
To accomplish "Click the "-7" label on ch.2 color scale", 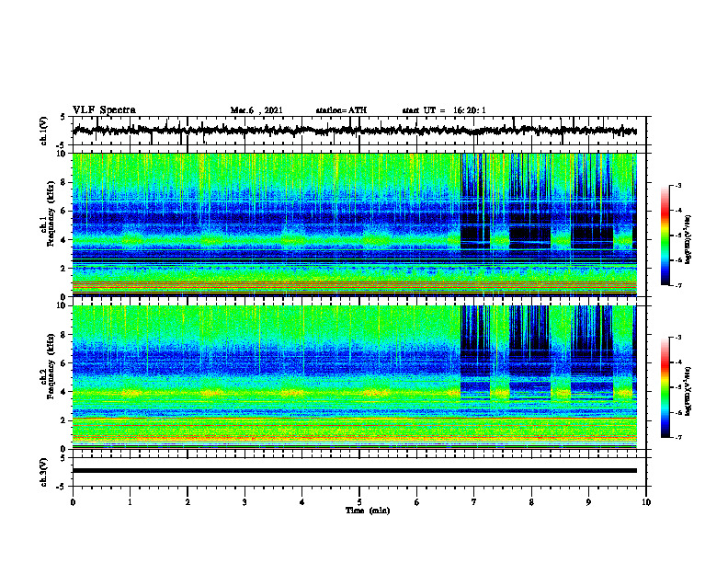I will coord(678,437).
